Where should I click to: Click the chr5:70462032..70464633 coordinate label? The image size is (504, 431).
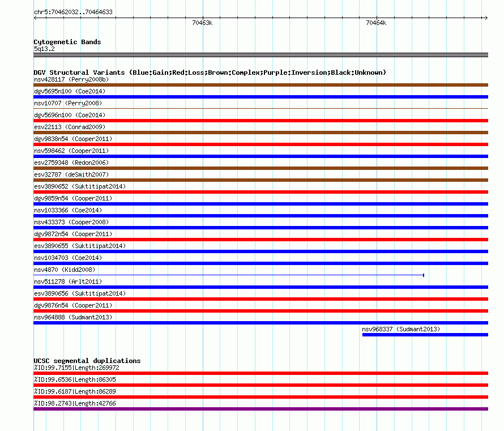pos(73,12)
